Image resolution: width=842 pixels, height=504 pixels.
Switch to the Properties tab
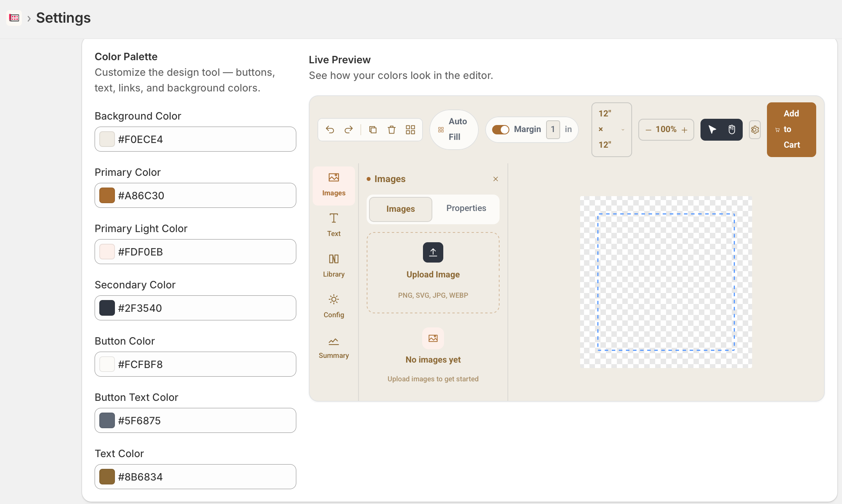[x=466, y=208]
